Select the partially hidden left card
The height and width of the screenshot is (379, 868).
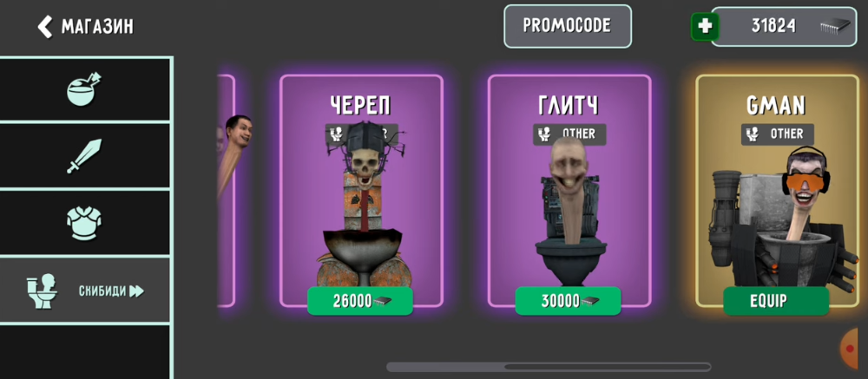coord(227,191)
